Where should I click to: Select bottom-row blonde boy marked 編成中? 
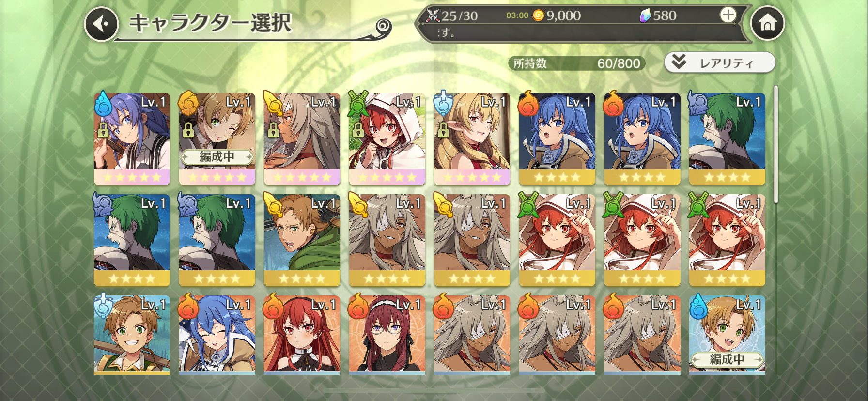[727, 335]
